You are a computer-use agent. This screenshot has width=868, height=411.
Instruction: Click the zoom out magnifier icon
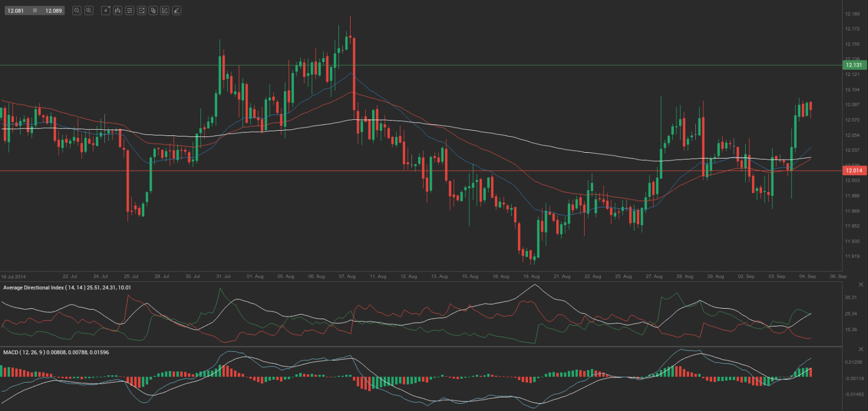[77, 10]
